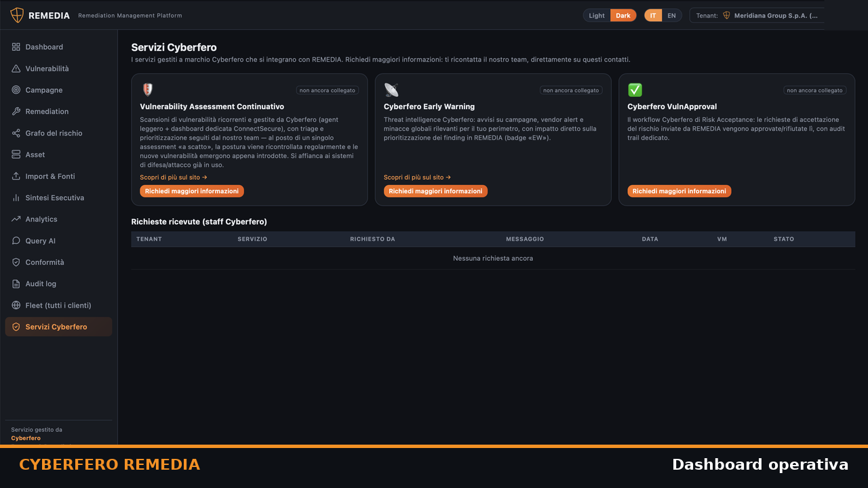Click the Servizi Cyberfero shield icon
Image resolution: width=868 pixels, height=488 pixels.
point(16,327)
